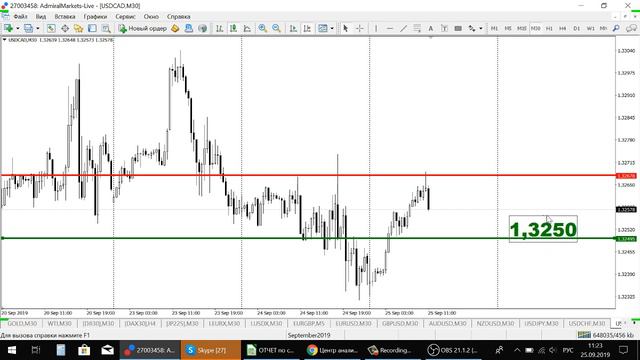Click the red horizontal line price label

[x=626, y=176]
